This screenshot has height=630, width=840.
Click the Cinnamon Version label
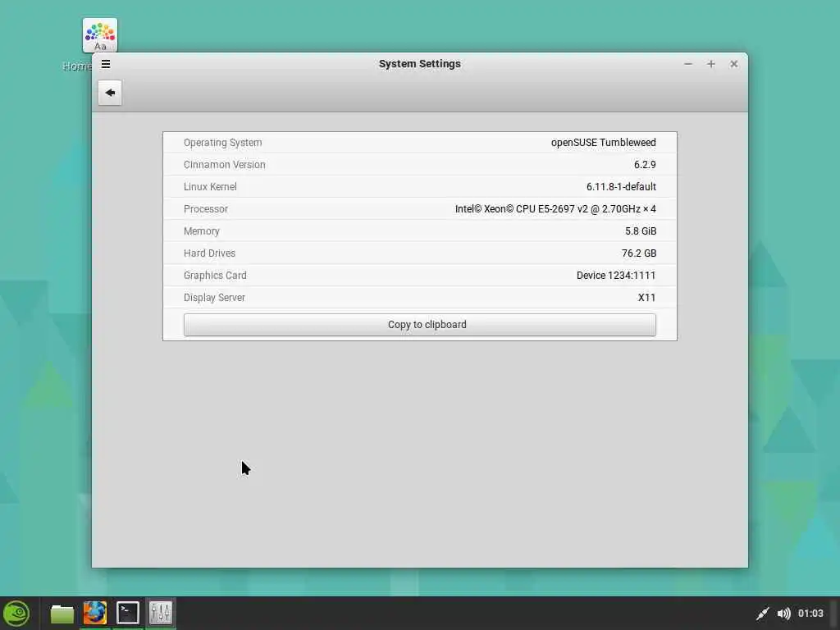point(225,164)
